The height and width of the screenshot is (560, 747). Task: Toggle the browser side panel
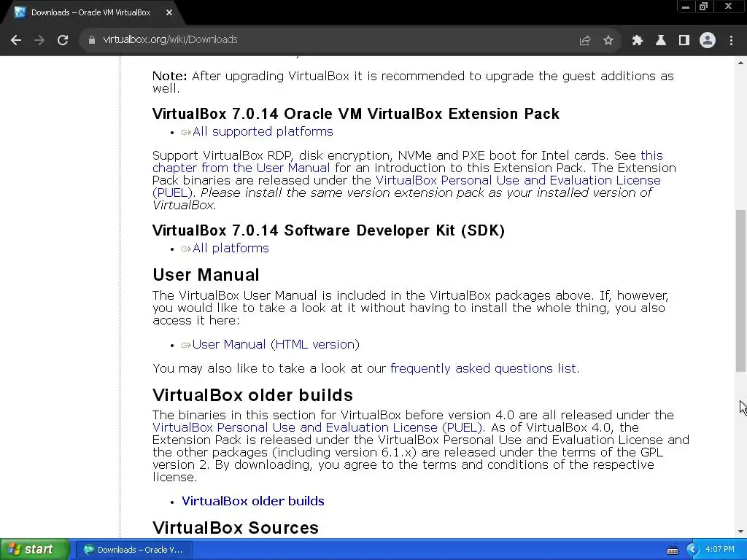tap(684, 41)
